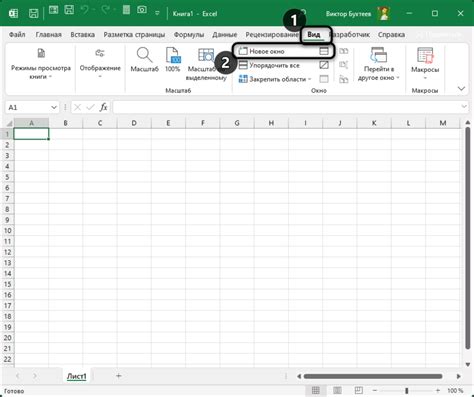Switch to the Вставка tab
474x397 pixels.
(x=82, y=35)
